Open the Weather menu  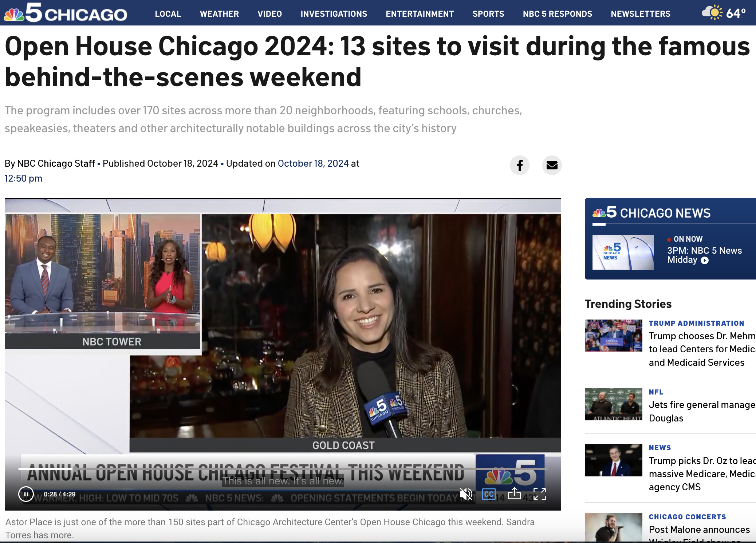point(219,14)
